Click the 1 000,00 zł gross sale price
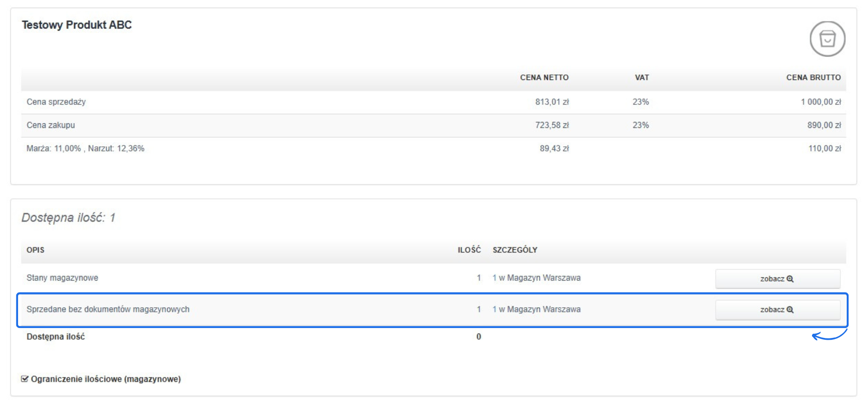Viewport: 868px width, 403px height. click(x=821, y=102)
